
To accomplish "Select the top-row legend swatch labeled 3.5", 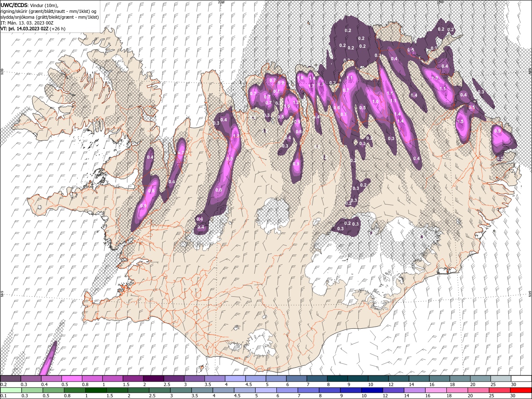I will pos(214,379).
